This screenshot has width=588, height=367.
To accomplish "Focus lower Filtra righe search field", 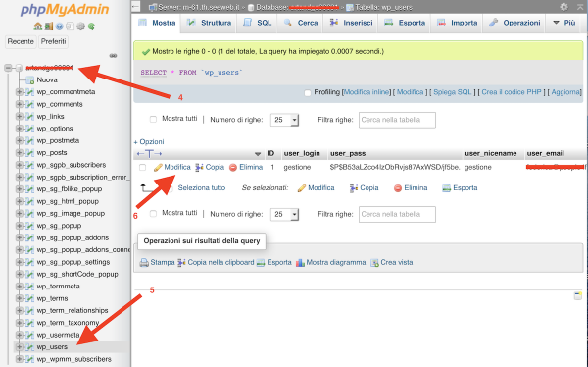I will (x=397, y=214).
